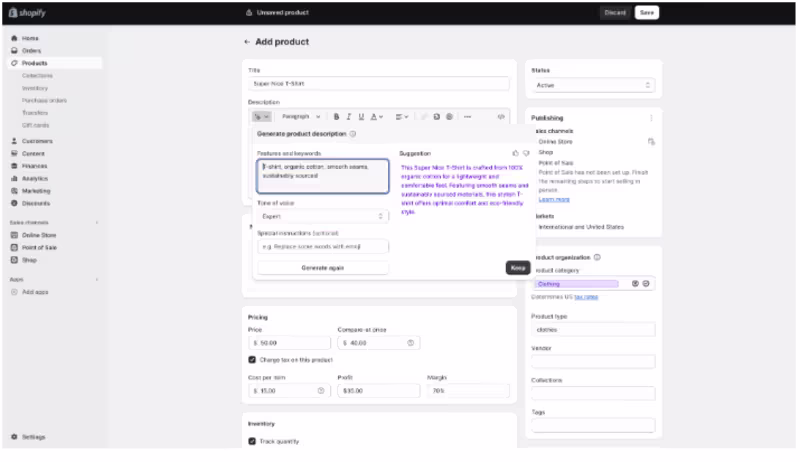The image size is (800, 462).
Task: Click info icon next to Generate product description
Action: coord(353,134)
